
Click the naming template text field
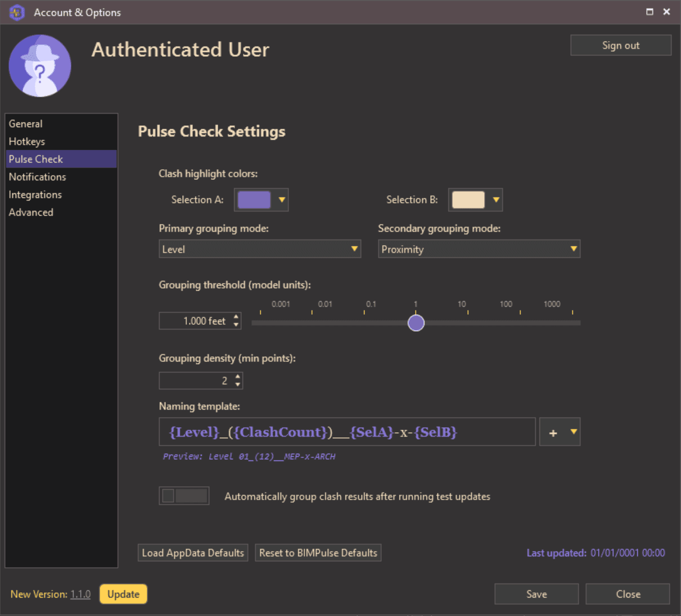click(x=347, y=432)
